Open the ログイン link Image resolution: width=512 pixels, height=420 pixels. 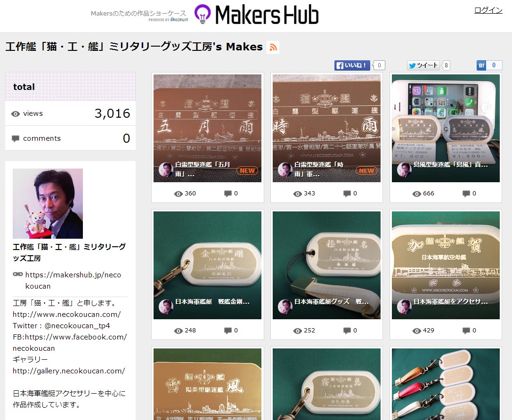pos(488,10)
